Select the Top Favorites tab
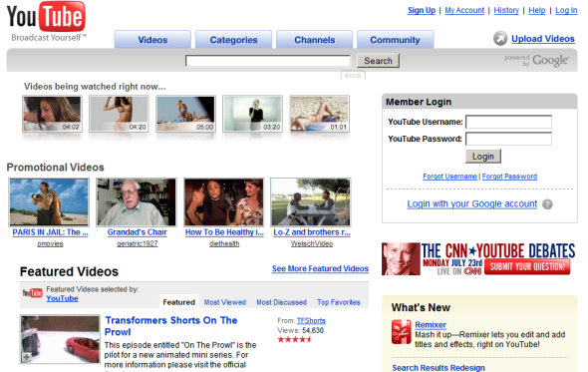This screenshot has width=588, height=372. click(x=338, y=302)
